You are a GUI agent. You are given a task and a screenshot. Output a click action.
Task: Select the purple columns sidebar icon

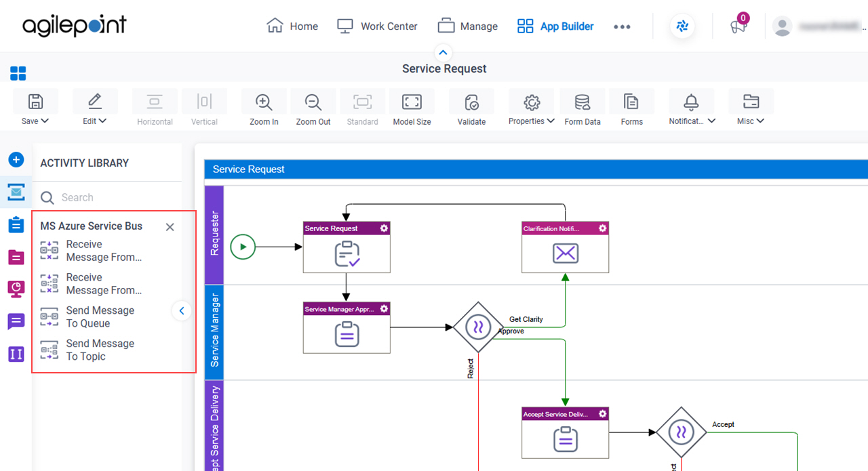point(16,354)
